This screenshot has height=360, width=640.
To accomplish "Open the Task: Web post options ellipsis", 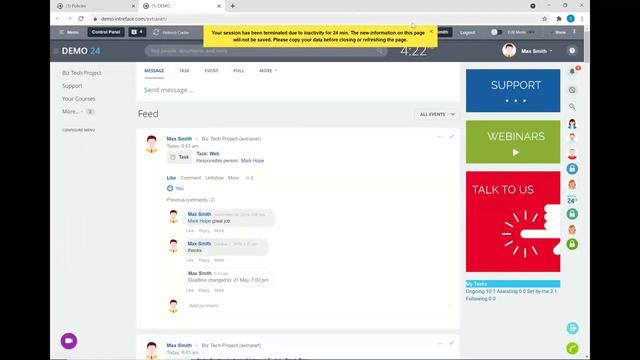I will click(x=440, y=137).
